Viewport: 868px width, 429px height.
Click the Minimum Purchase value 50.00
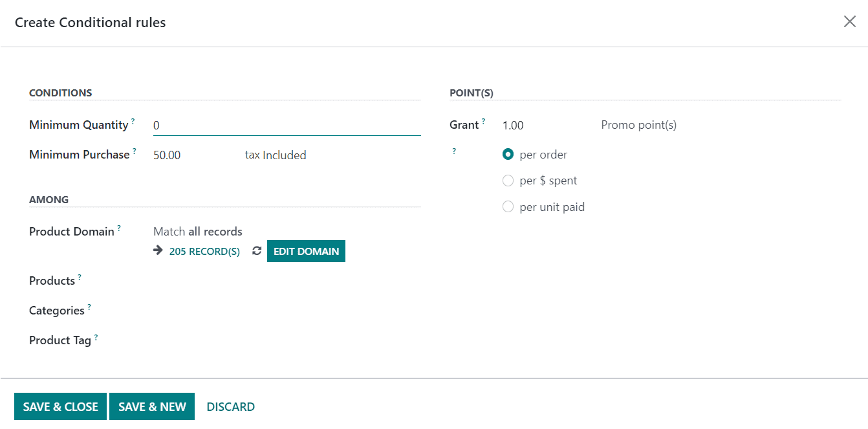tap(167, 155)
